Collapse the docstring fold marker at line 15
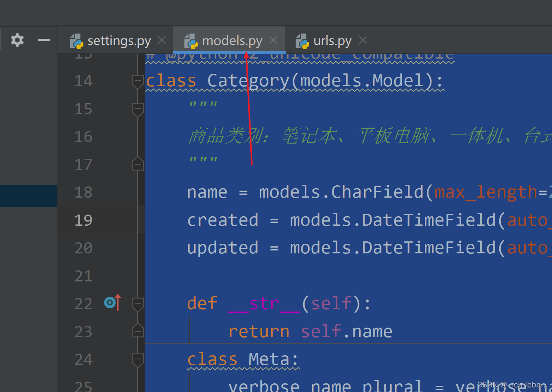The height and width of the screenshot is (392, 552). click(137, 109)
